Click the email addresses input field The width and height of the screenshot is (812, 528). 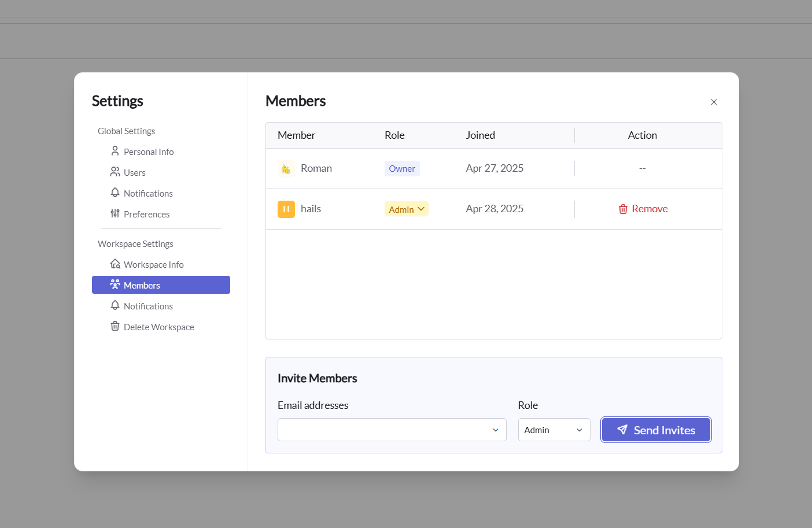[x=382, y=430]
